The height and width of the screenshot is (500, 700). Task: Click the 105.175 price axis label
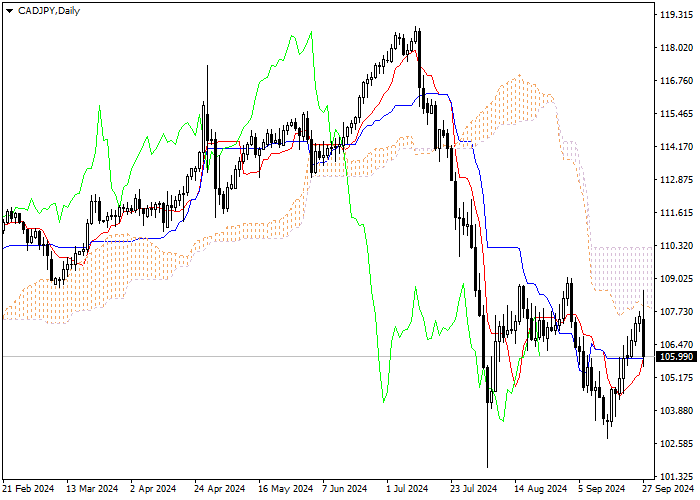(676, 378)
